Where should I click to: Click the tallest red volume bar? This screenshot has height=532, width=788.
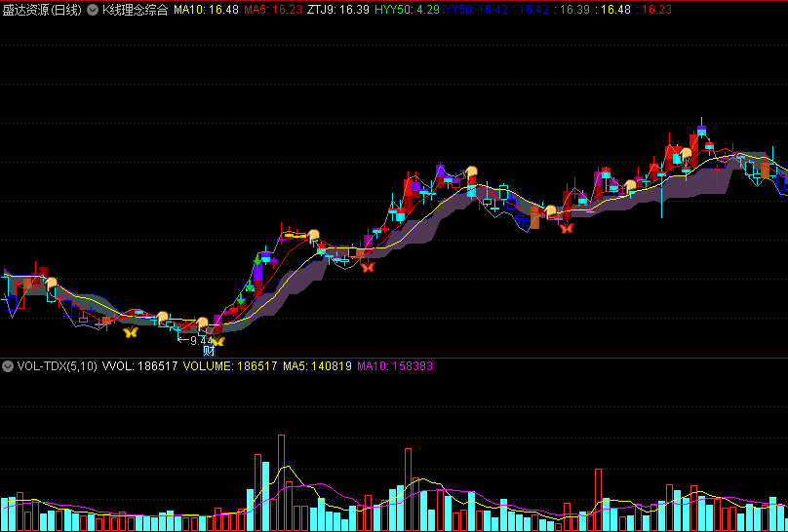[282, 483]
